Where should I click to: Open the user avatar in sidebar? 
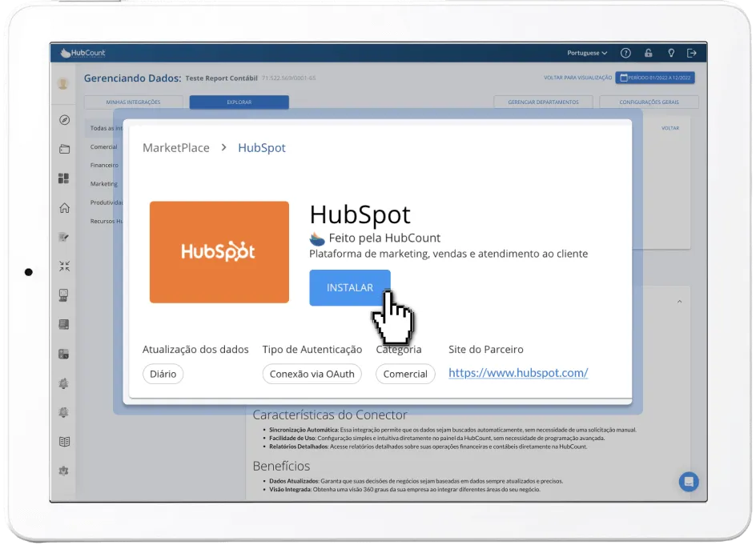(63, 83)
